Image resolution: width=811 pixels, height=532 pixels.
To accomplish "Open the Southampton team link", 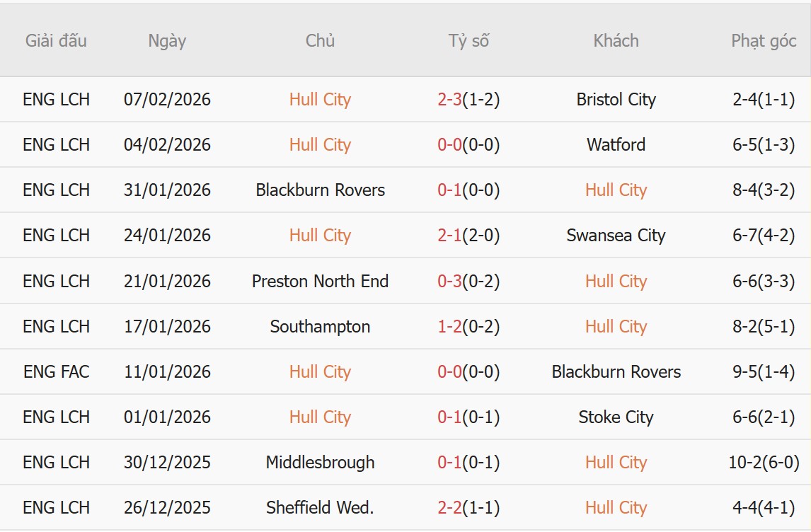I will [320, 327].
